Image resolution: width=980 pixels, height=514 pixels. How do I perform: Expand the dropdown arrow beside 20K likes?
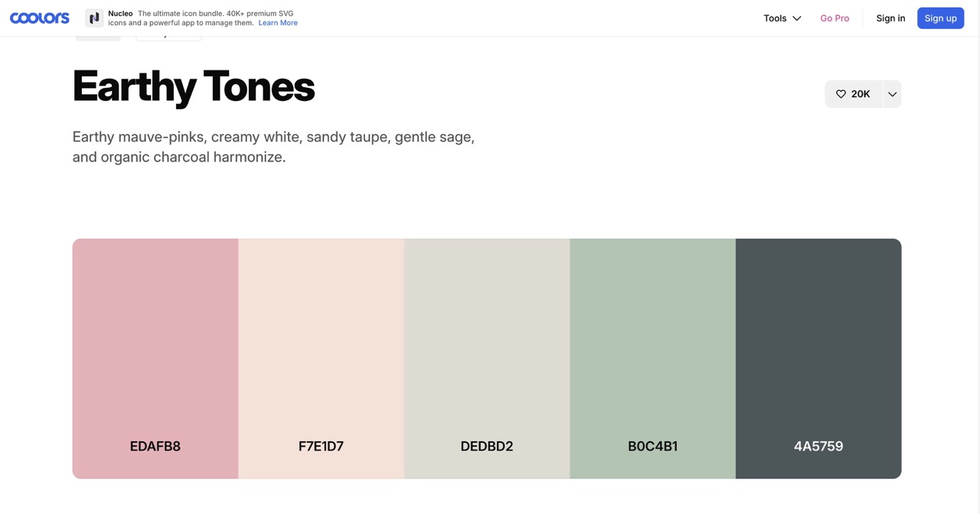click(892, 94)
